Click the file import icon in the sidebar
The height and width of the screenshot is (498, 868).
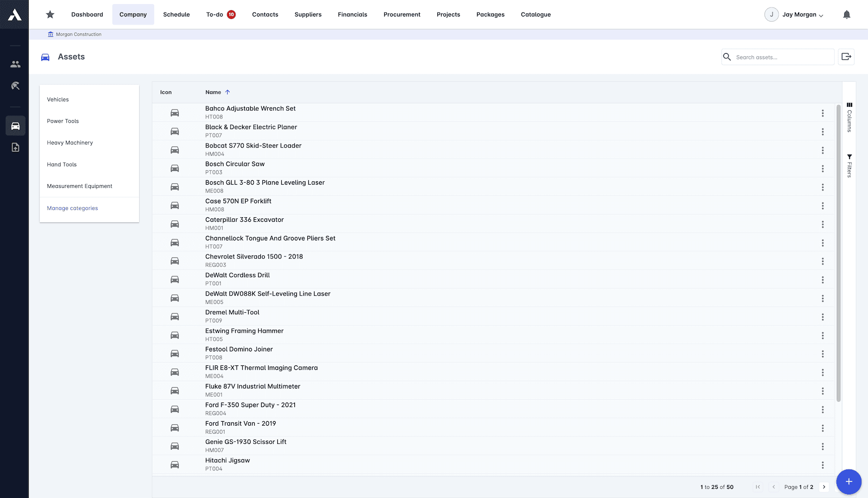15,147
